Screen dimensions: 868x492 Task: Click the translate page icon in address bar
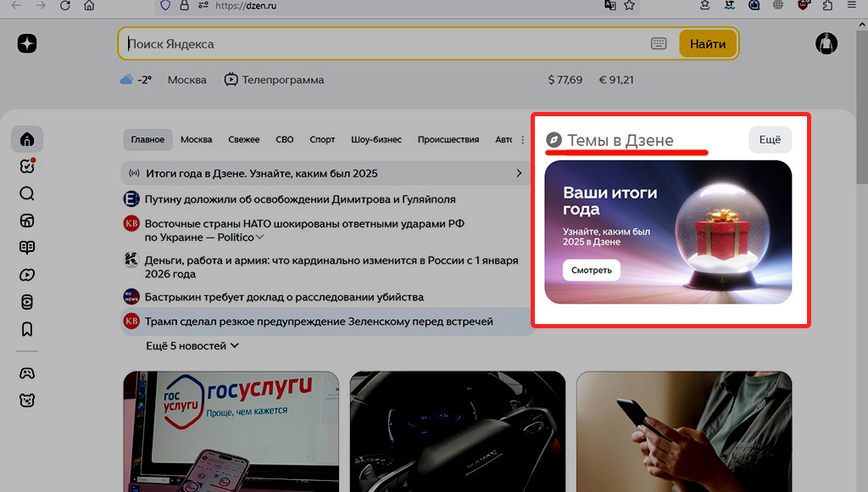tap(610, 6)
